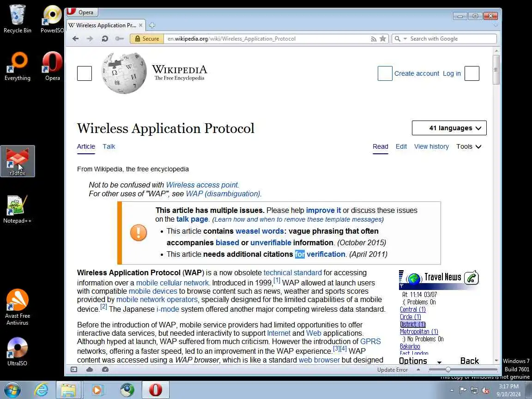This screenshot has width=532, height=399.
Task: Click the Secure padlock badge
Action: tap(147, 39)
